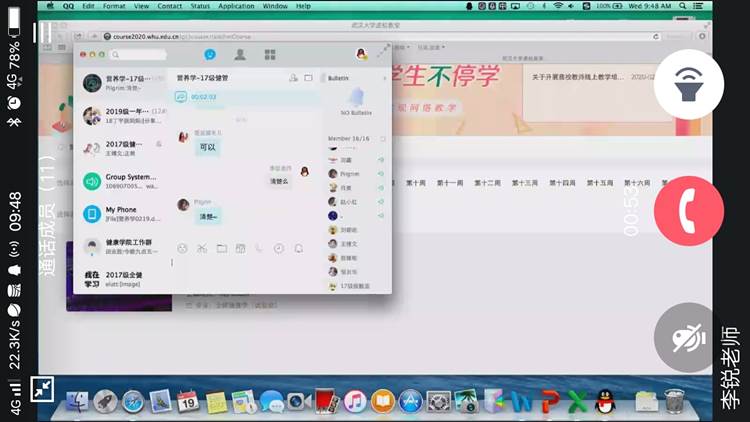Open iTunes from the Dock
The image size is (750, 422).
[354, 401]
